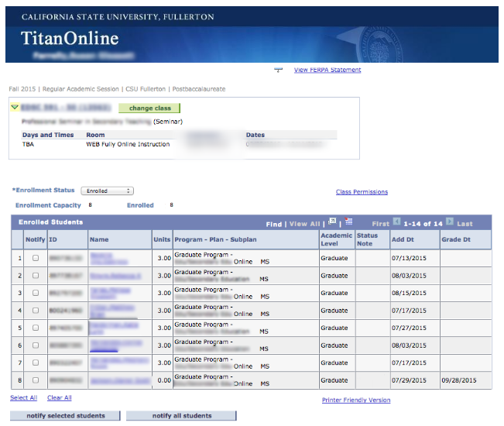This screenshot has height=426, width=504.
Task: Sort by the Name column header
Action: (x=99, y=239)
